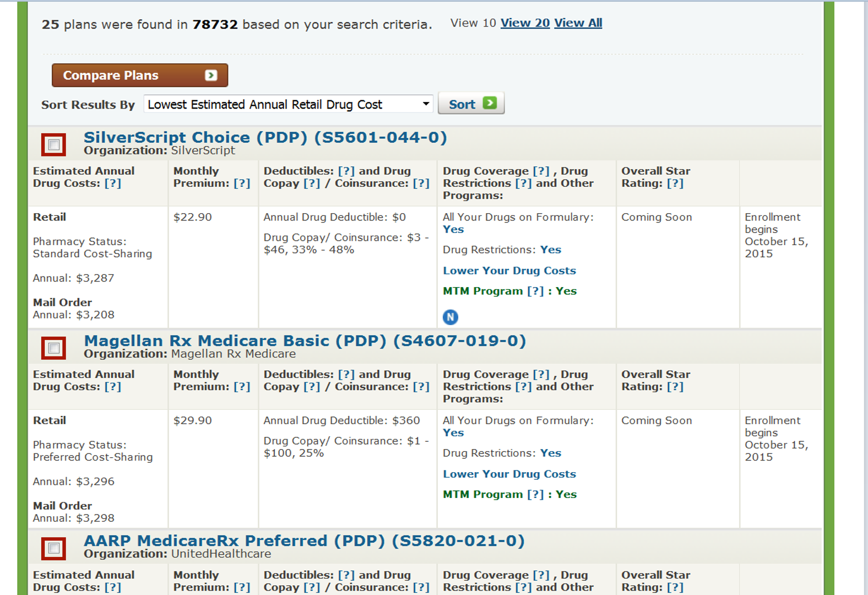Screen dimensions: 868x595
Task: Select Magellan monthly premium $29.90
Action: click(193, 420)
